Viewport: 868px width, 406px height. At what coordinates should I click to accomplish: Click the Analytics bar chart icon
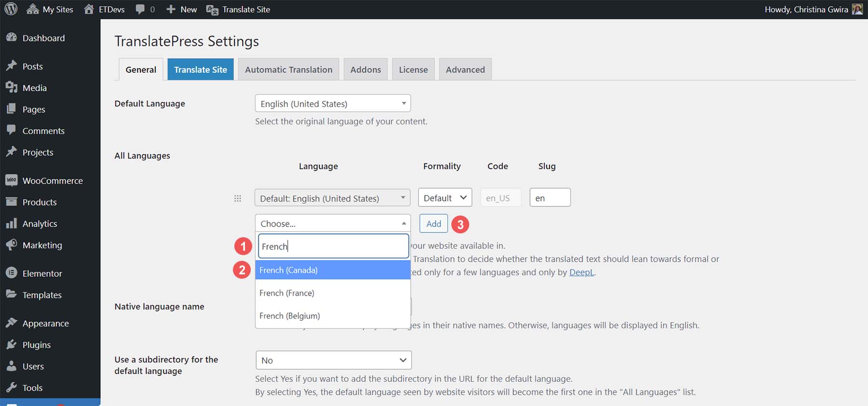[12, 223]
